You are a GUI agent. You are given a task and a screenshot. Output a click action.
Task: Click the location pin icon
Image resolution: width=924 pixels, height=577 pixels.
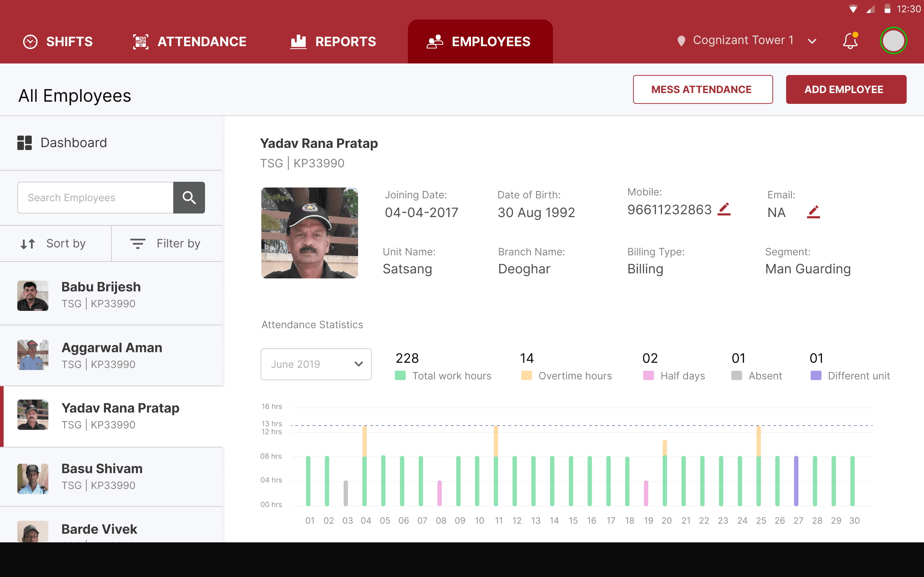(681, 41)
